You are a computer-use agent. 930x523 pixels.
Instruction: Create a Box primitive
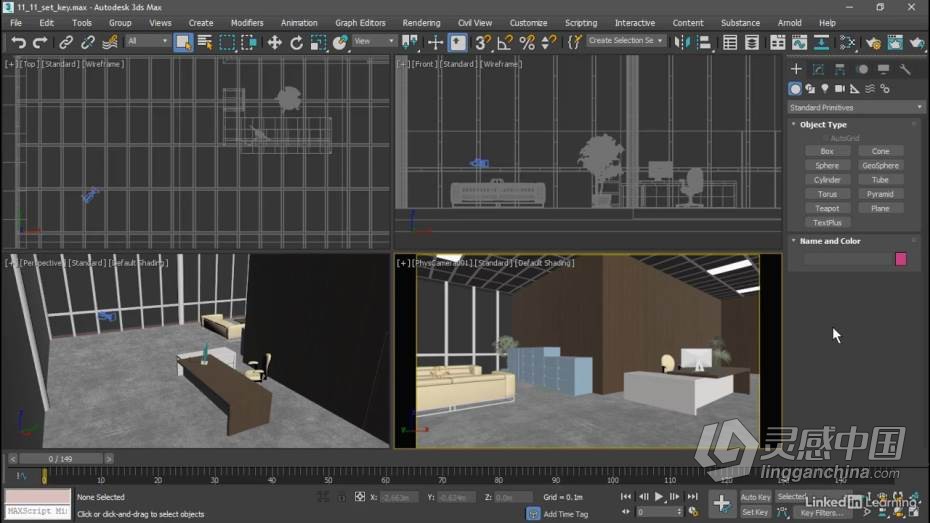point(827,151)
